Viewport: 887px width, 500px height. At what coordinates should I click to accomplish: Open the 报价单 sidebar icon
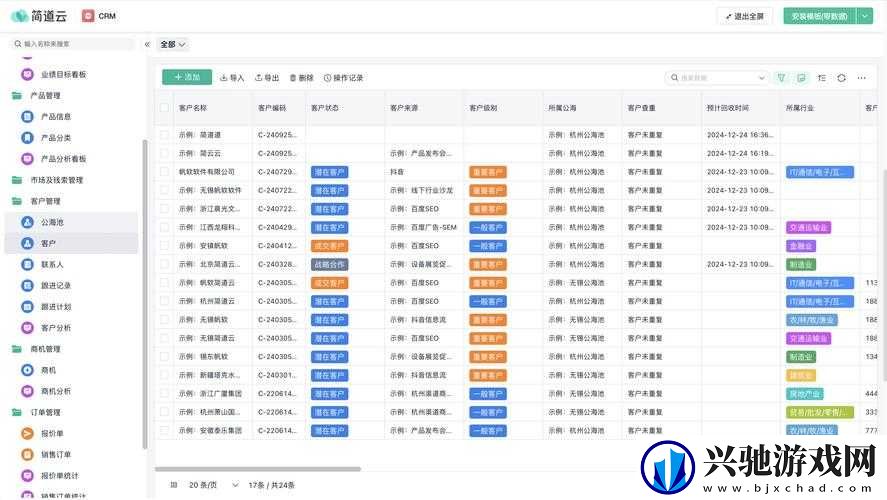[x=27, y=433]
